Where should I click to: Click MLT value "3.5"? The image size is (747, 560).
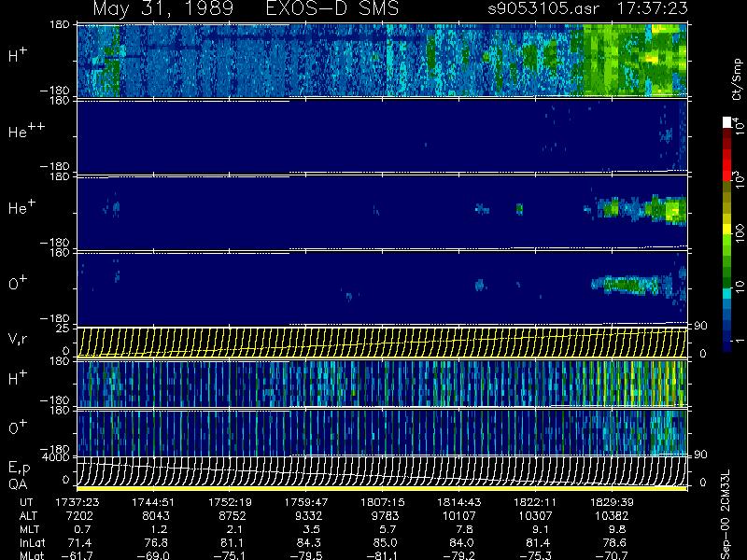click(312, 529)
